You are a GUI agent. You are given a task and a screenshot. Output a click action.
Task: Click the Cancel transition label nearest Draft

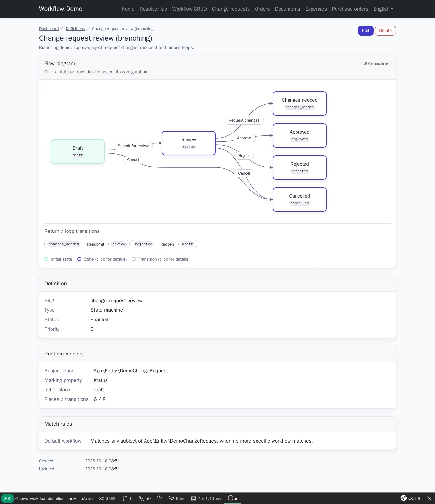(x=133, y=160)
